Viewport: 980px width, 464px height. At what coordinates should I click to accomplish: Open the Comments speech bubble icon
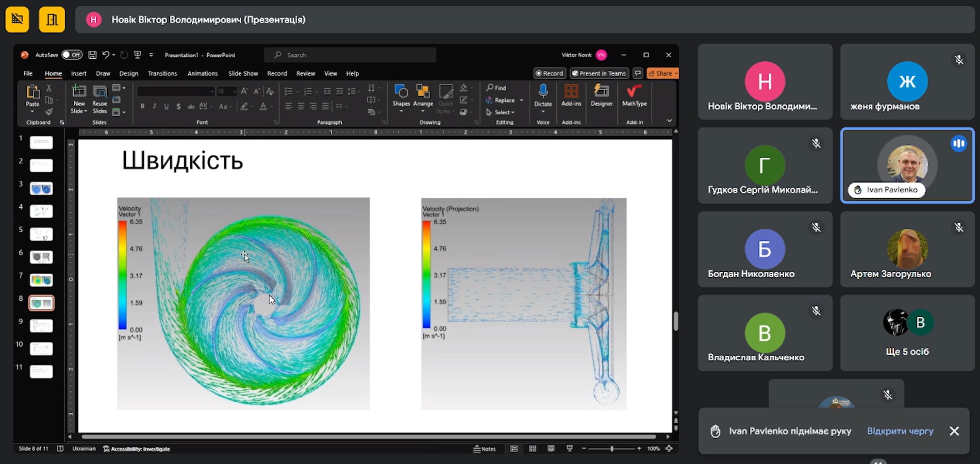[638, 73]
